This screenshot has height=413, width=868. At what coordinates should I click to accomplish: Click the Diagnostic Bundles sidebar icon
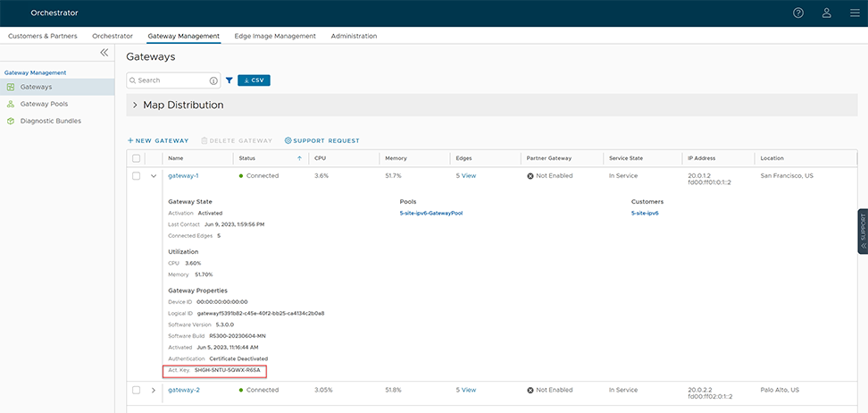pyautogui.click(x=11, y=121)
